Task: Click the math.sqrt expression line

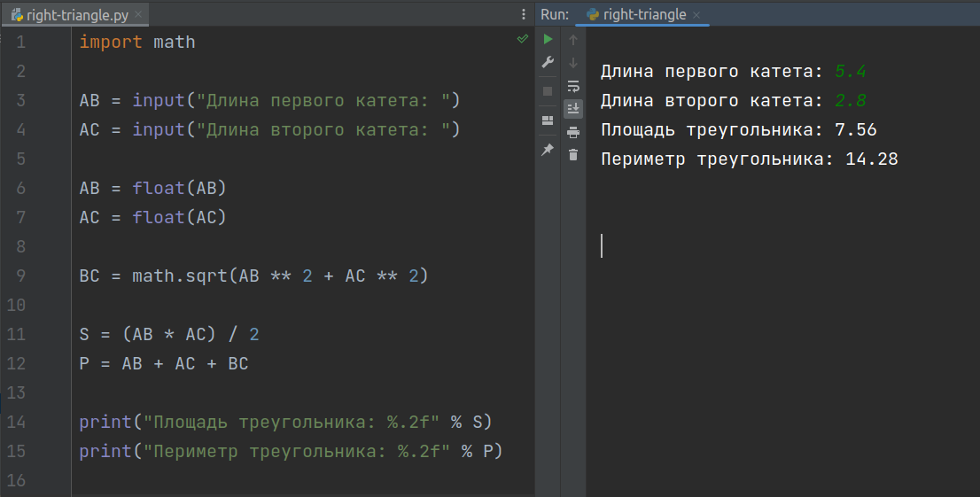Action: tap(253, 276)
